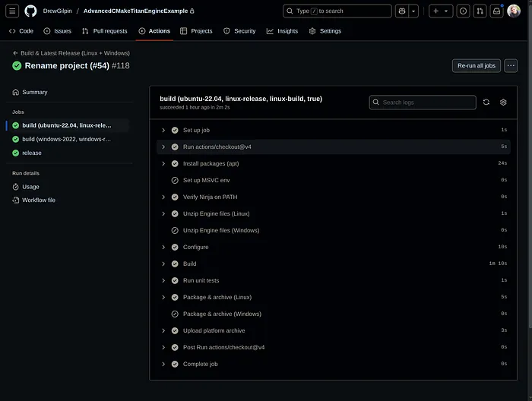
Task: Expand the Build step chevron
Action: (163, 264)
